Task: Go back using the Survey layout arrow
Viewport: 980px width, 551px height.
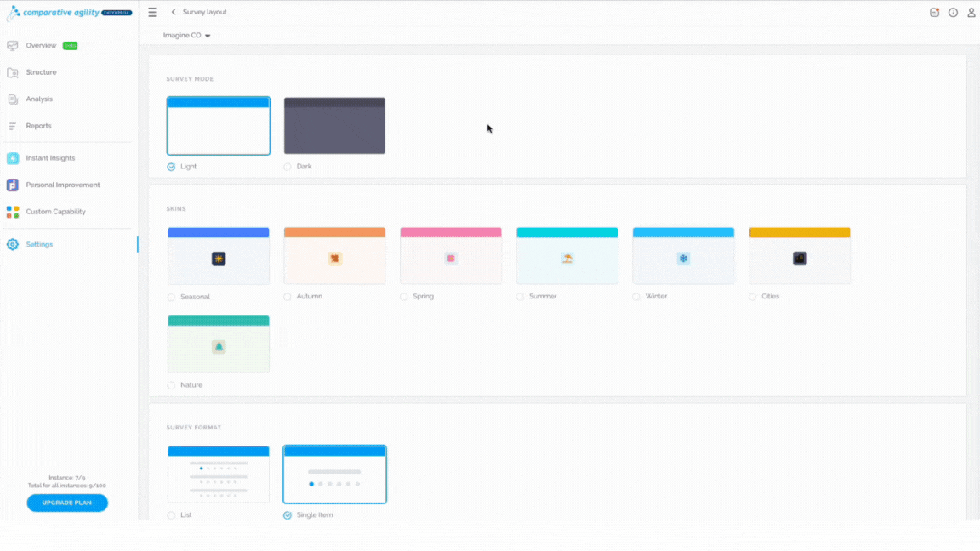Action: pos(174,12)
